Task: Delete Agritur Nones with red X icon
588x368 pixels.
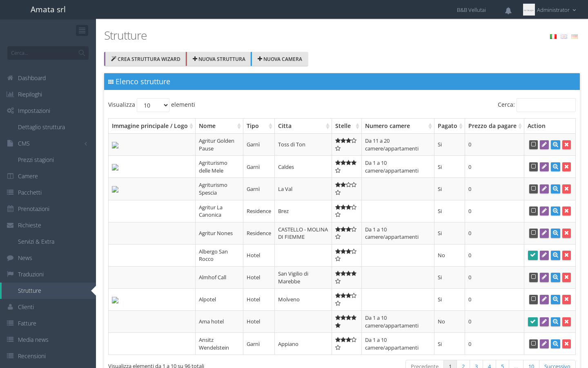Action: (x=566, y=233)
